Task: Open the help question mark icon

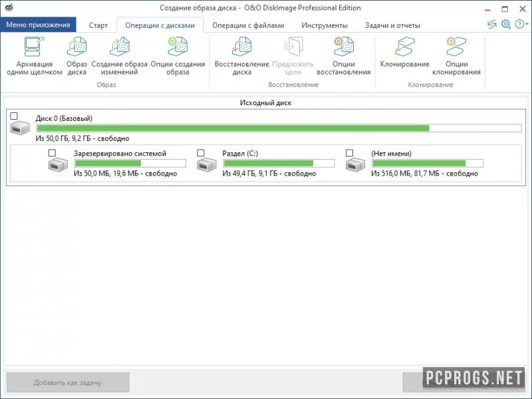Action: pos(519,24)
